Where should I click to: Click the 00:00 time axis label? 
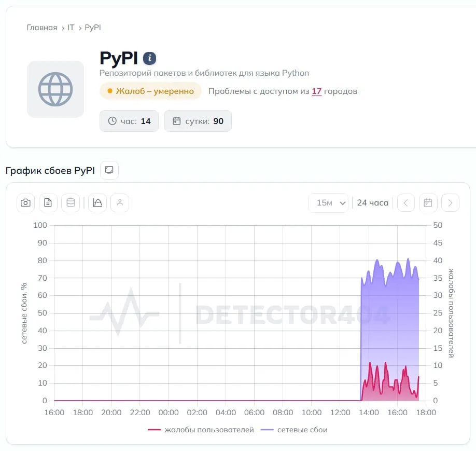[x=169, y=413]
